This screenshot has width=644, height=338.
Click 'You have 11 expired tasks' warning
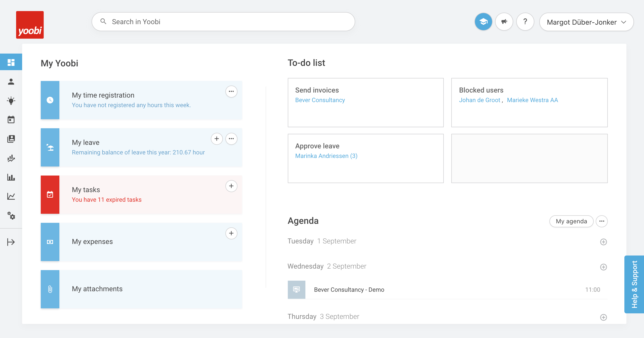107,200
